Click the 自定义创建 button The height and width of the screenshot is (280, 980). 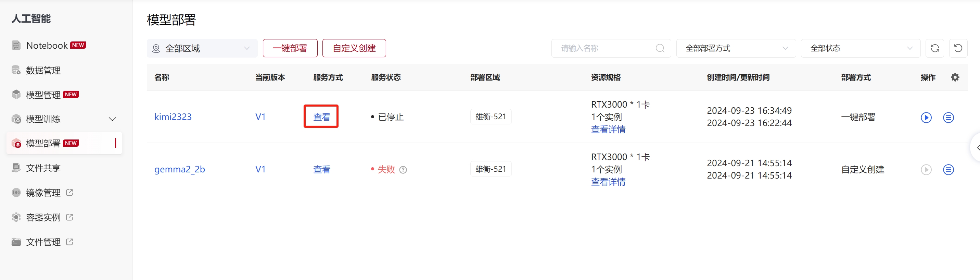tap(354, 48)
